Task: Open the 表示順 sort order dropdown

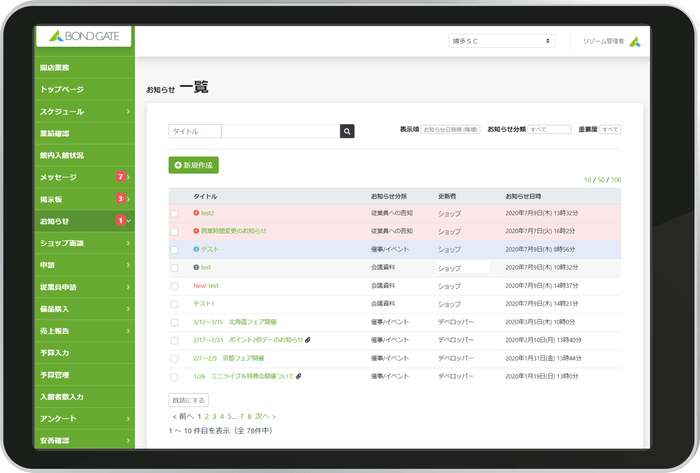Action: 451,130
